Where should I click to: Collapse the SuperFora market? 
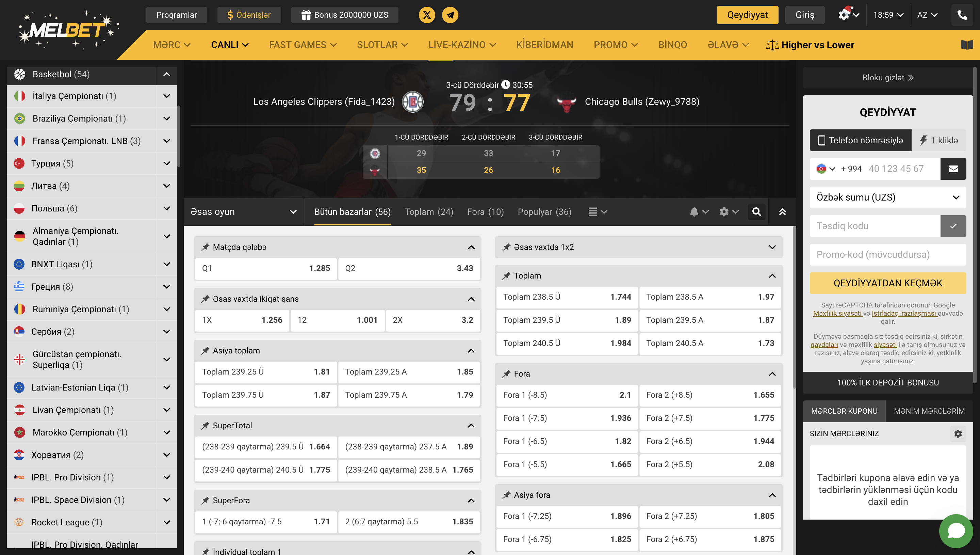coord(471,501)
